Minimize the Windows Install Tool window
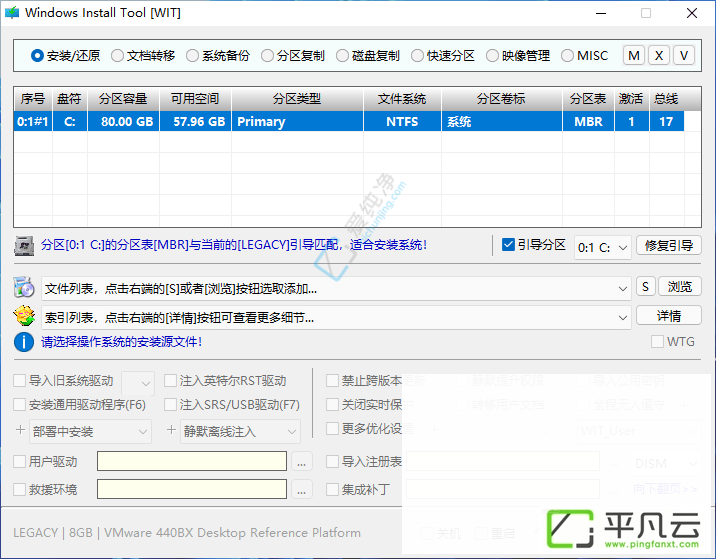Image resolution: width=716 pixels, height=559 pixels. coord(601,13)
